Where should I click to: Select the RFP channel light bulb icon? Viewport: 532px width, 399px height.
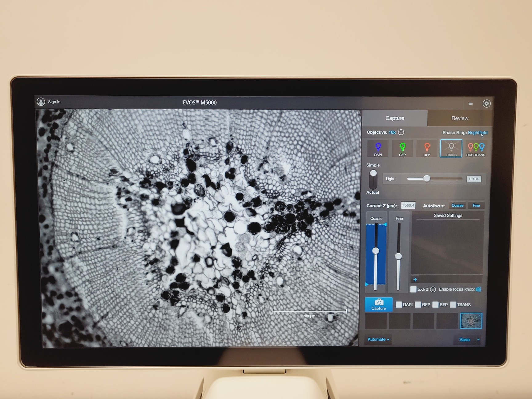click(426, 148)
